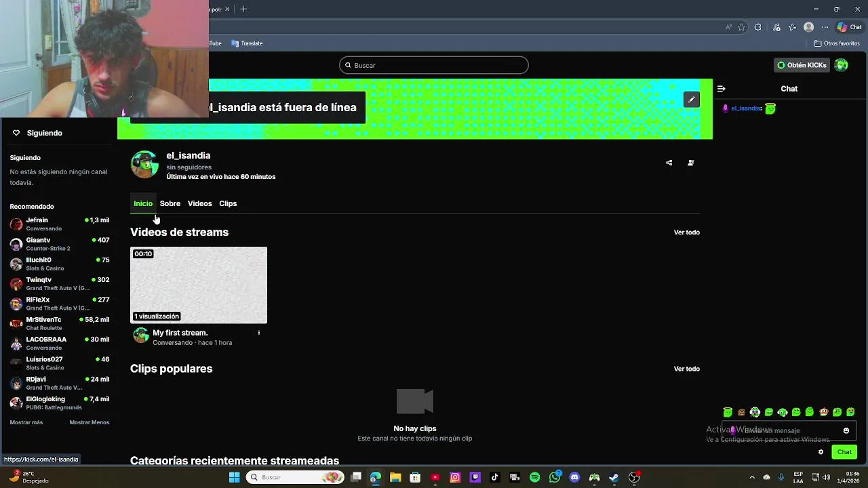Open the chat settings gear icon
Viewport: 868px width, 488px height.
pyautogui.click(x=821, y=452)
